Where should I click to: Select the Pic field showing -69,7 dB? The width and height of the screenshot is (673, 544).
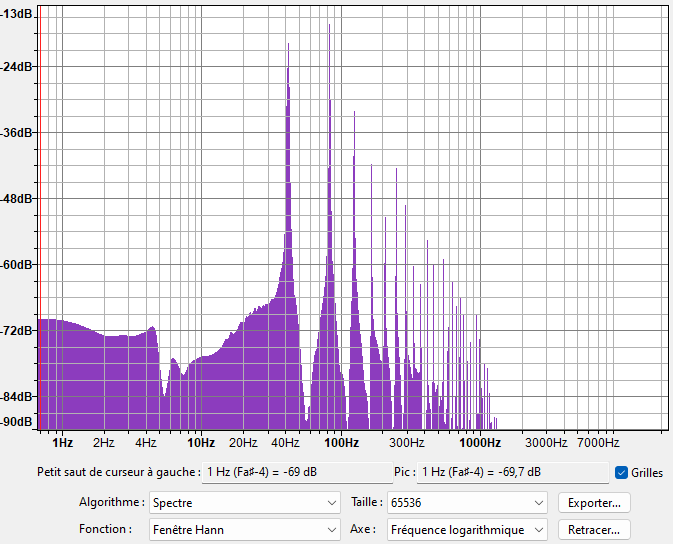(x=512, y=472)
